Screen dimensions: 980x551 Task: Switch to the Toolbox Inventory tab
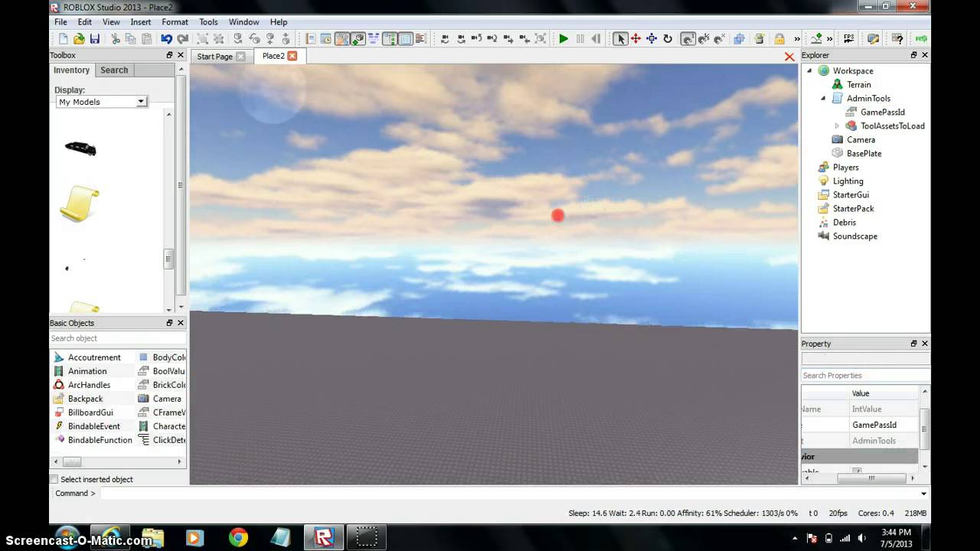click(x=71, y=70)
